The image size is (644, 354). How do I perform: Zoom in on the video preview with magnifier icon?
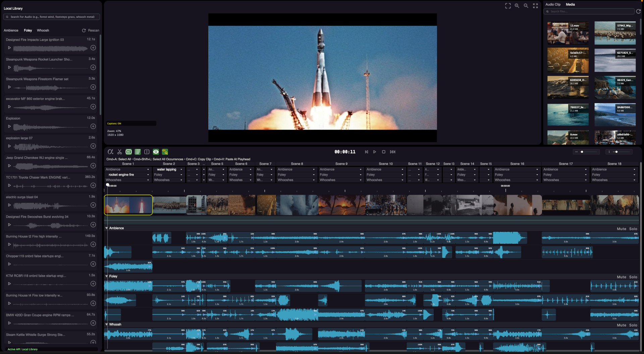(517, 5)
